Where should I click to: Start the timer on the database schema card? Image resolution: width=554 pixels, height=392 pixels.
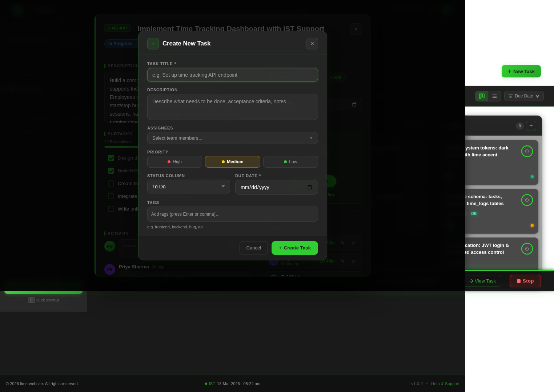527,200
